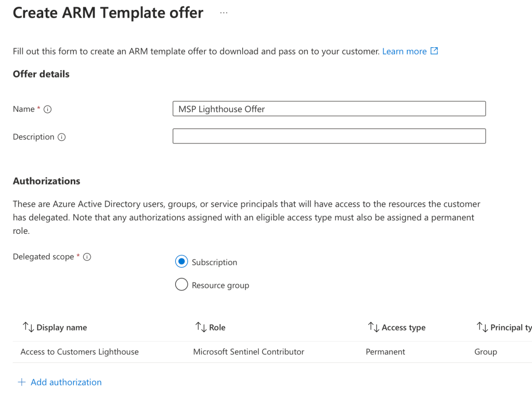This screenshot has width=532, height=398.
Task: Select the Resource group radio button
Action: point(181,285)
